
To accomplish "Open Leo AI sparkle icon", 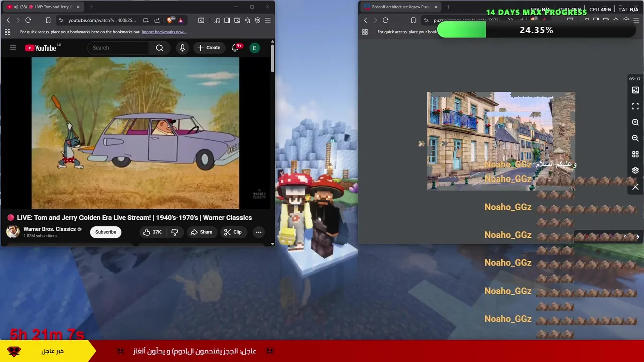I will (x=248, y=20).
